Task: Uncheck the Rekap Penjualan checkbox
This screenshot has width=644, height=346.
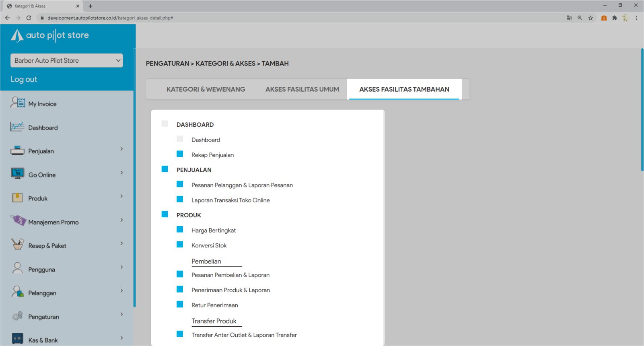Action: coord(180,154)
